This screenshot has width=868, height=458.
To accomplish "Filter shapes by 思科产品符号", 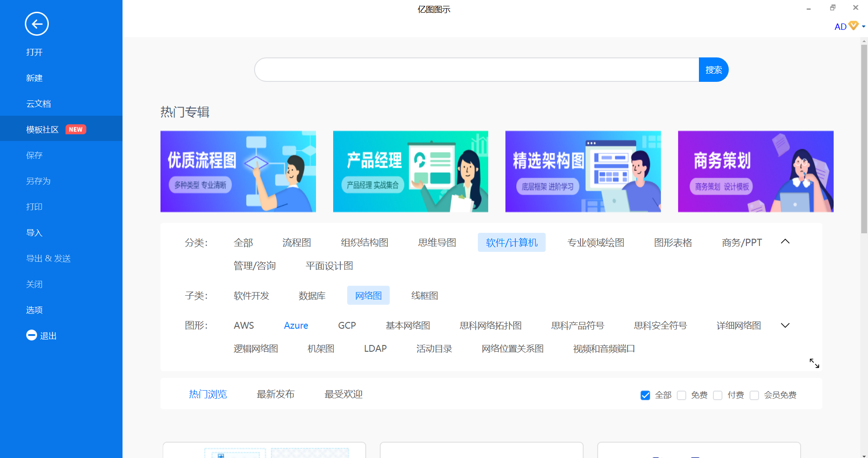I will pos(578,326).
